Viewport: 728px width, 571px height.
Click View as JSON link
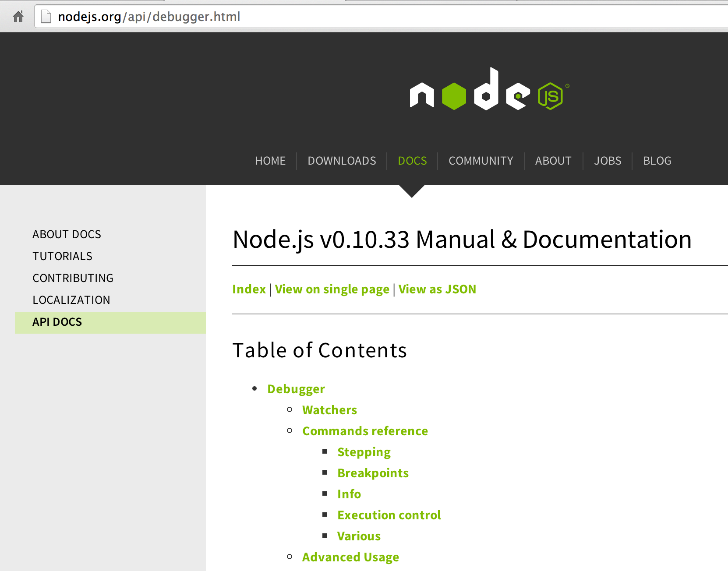[x=437, y=289]
